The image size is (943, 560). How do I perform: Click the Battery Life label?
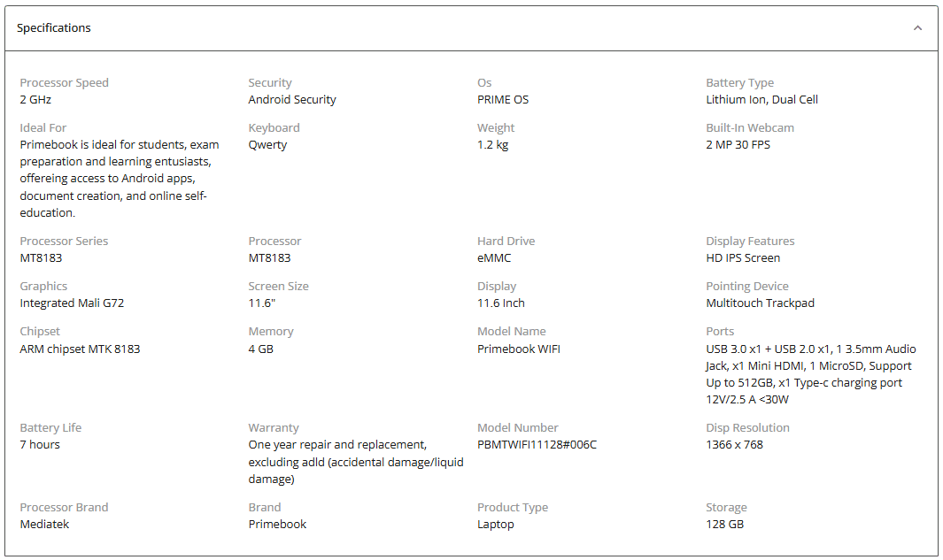coord(50,428)
